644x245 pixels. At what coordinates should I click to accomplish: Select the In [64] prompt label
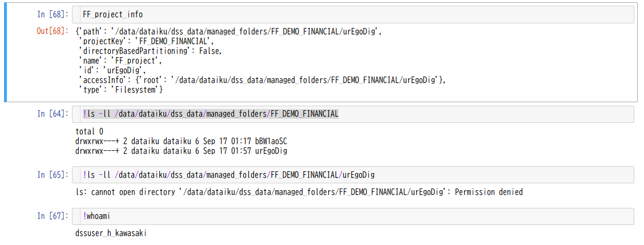click(54, 114)
